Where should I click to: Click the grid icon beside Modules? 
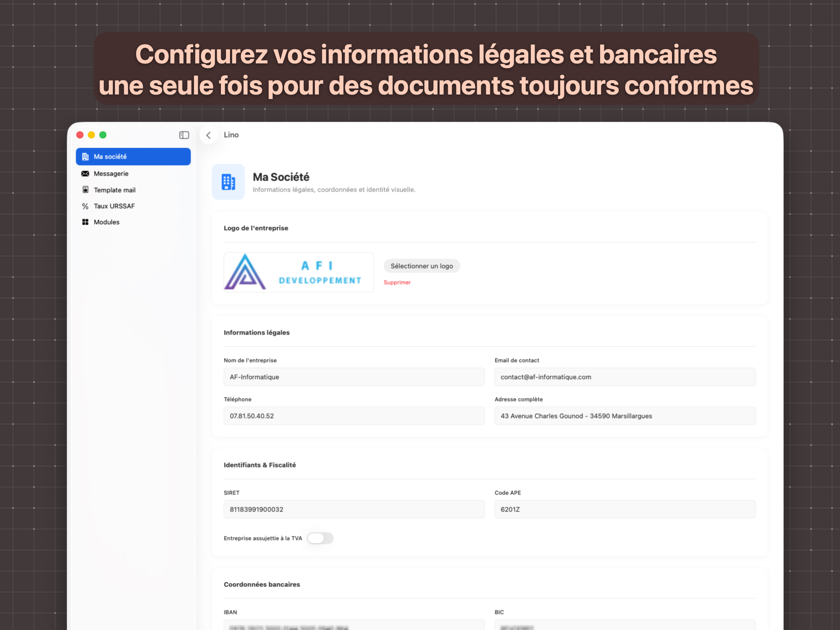pos(85,222)
